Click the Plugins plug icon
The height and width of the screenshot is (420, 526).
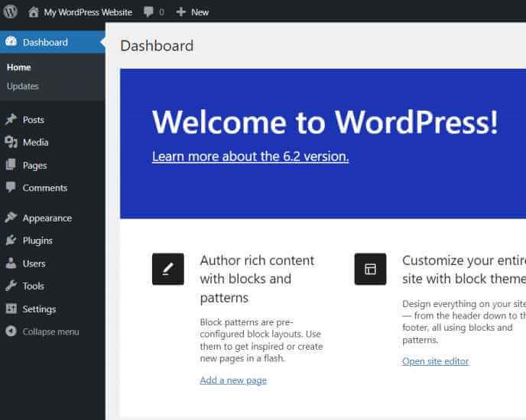click(11, 240)
